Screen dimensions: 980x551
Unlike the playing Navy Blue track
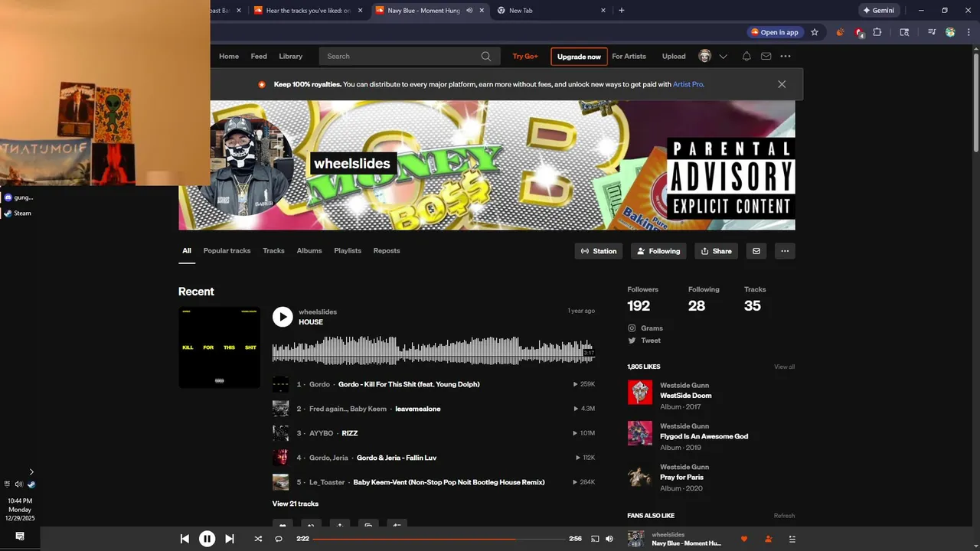coord(743,539)
